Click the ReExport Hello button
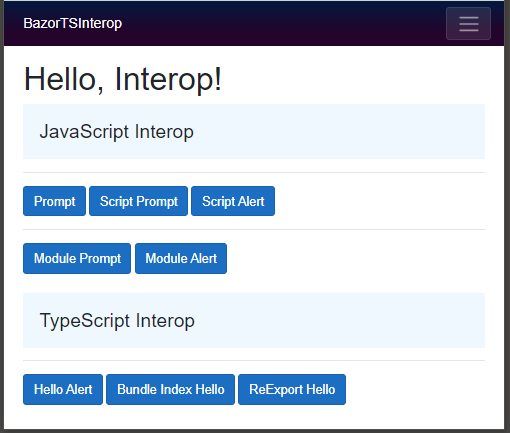 (x=292, y=389)
